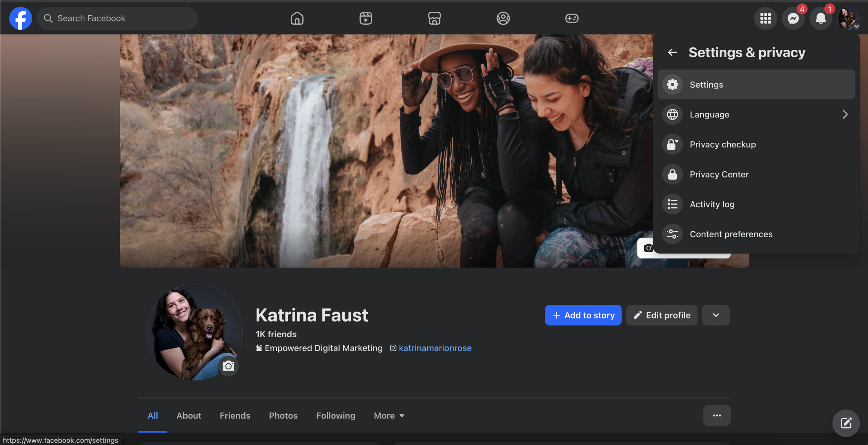The image size is (868, 445).
Task: Open Messenger chats icon
Action: (x=793, y=18)
